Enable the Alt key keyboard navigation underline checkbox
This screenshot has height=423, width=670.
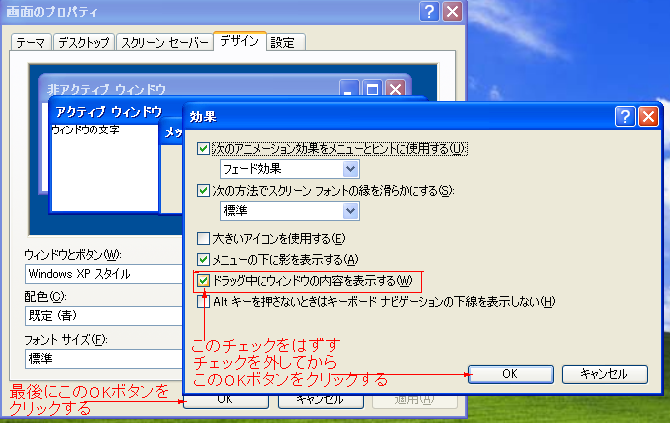pos(205,302)
